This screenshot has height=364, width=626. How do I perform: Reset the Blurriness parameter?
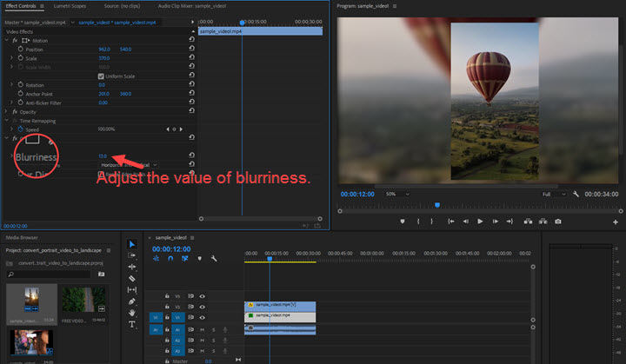click(x=191, y=155)
